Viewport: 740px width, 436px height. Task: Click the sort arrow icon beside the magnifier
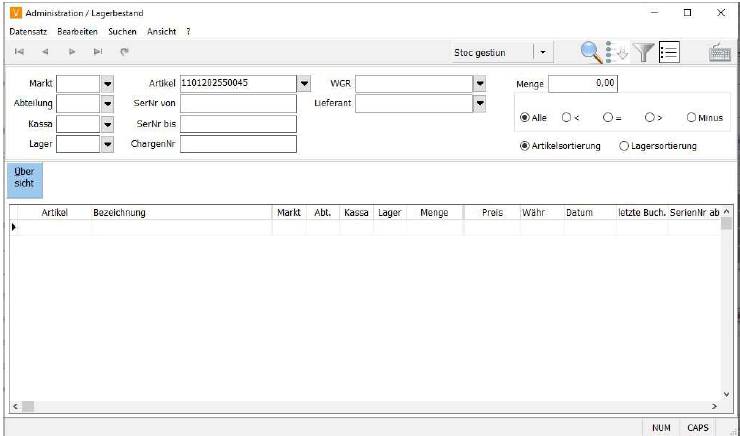[x=620, y=53]
